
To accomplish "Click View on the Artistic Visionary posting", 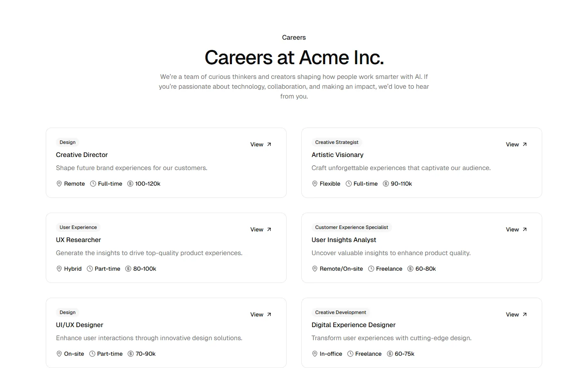I will (x=512, y=144).
